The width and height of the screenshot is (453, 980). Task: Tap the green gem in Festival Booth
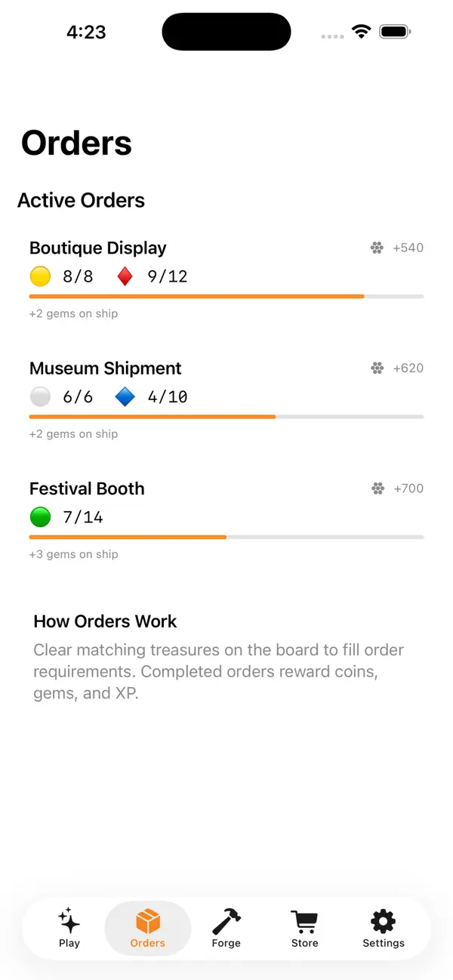pyautogui.click(x=40, y=517)
